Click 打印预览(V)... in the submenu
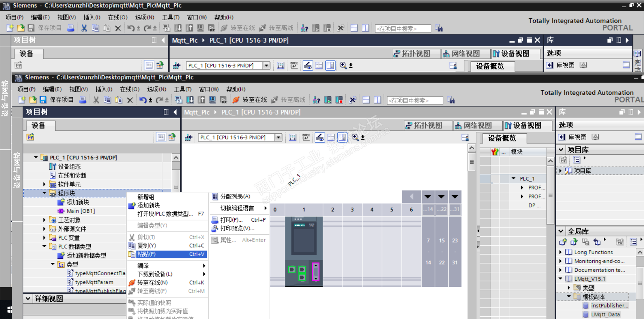Screen dimensions: 644x319 click(x=239, y=228)
